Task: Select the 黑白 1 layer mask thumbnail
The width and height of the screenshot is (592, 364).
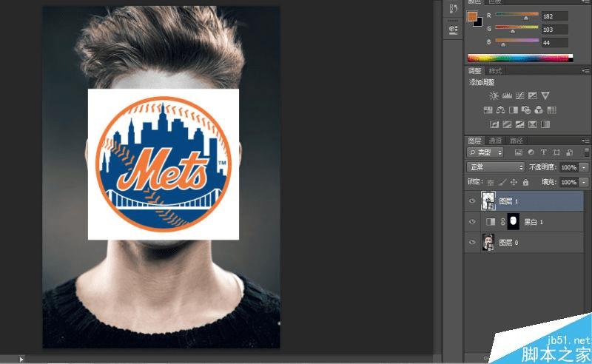Action: point(513,222)
